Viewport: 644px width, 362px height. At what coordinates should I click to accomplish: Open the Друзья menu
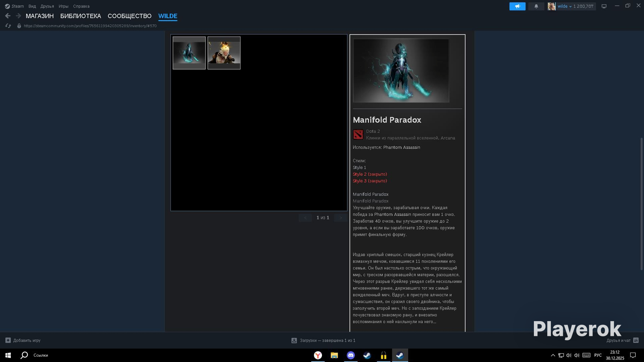point(47,6)
